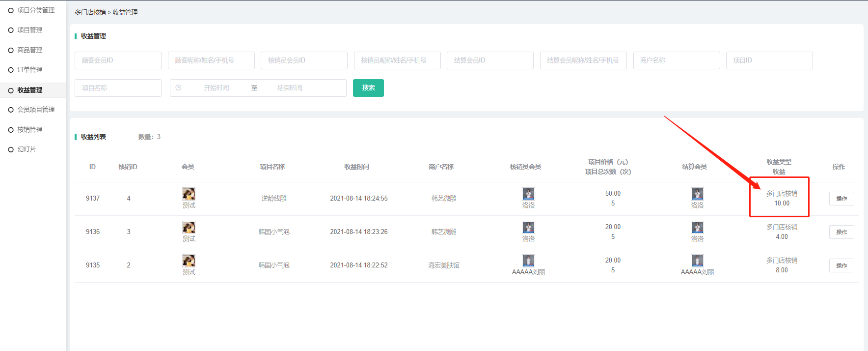Click merchant 韩艺微雕 in row 9137
The height and width of the screenshot is (351, 868).
point(444,199)
